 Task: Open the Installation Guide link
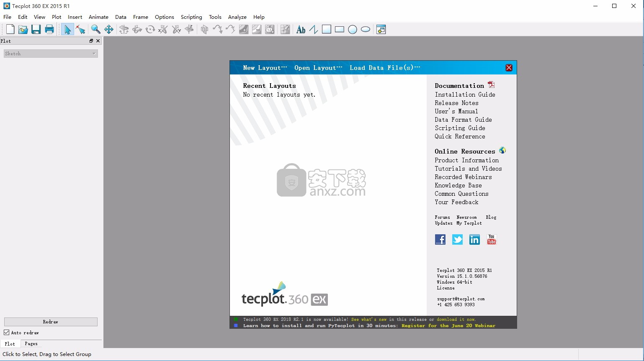pyautogui.click(x=465, y=95)
